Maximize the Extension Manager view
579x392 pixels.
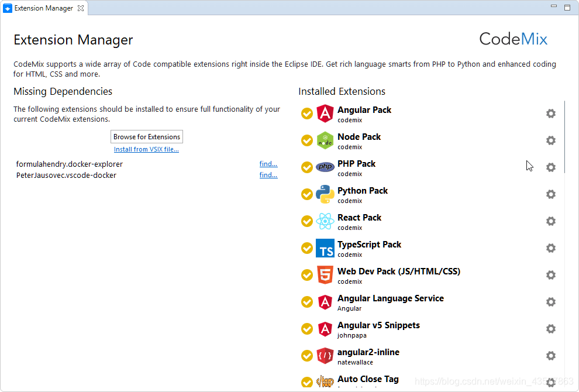[567, 8]
